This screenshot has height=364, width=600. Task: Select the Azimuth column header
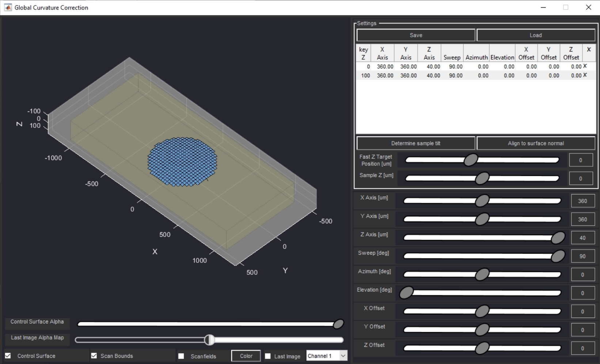(476, 53)
